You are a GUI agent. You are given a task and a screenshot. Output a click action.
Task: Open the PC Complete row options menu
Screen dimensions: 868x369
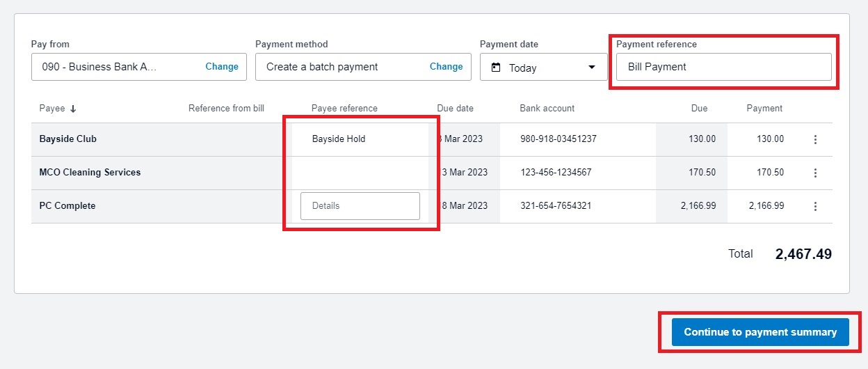[x=815, y=206]
